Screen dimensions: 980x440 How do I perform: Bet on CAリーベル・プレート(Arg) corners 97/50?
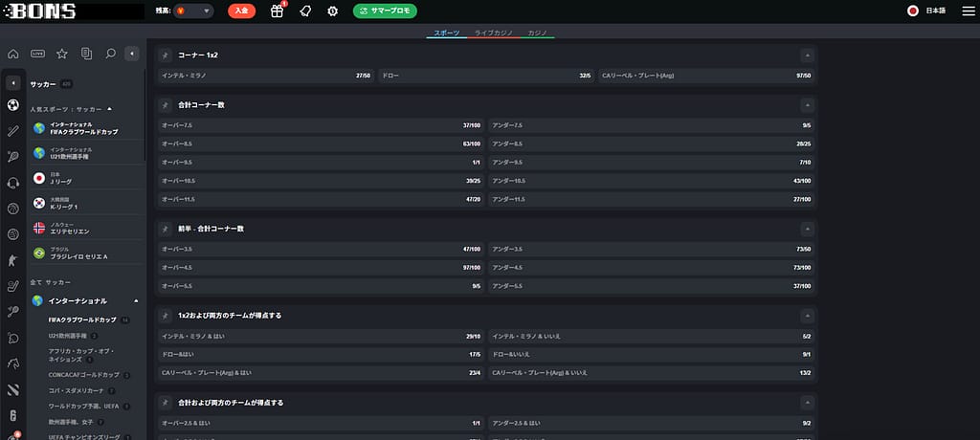(706, 76)
